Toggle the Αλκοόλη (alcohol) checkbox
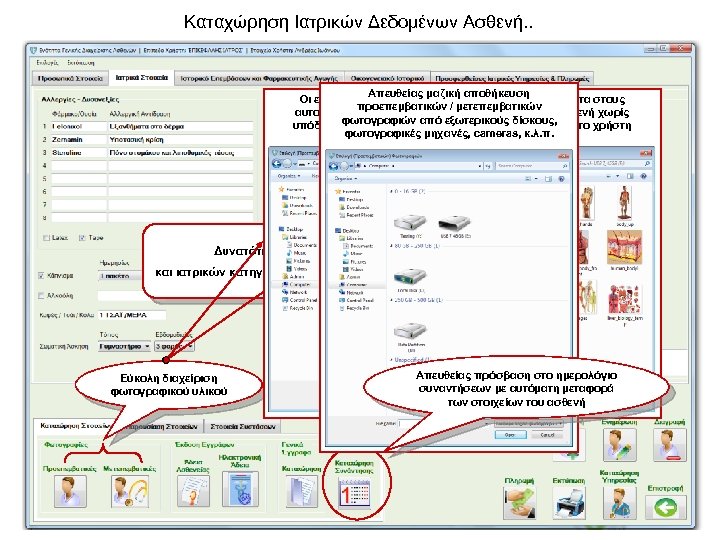This screenshot has height=540, width=720. click(41, 296)
